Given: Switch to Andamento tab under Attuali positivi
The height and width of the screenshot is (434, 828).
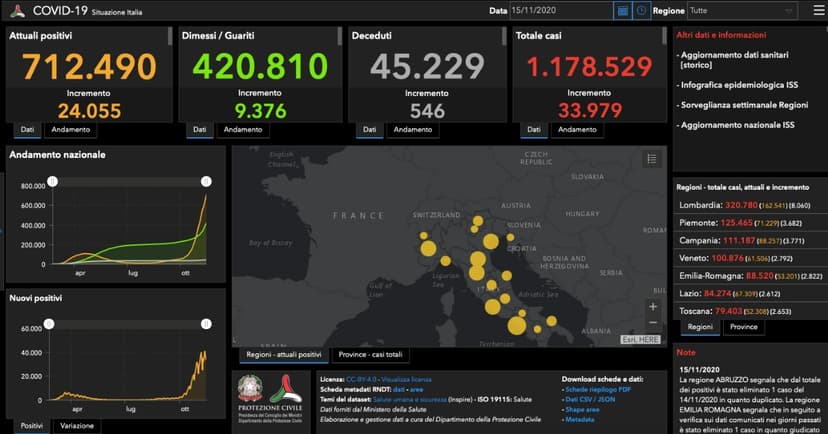Looking at the screenshot, I should click(71, 129).
